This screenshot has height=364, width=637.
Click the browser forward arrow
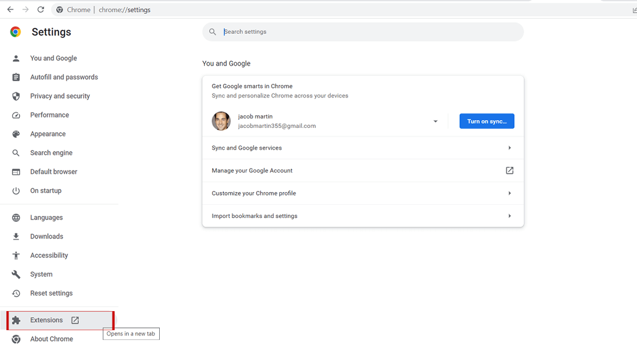click(25, 10)
